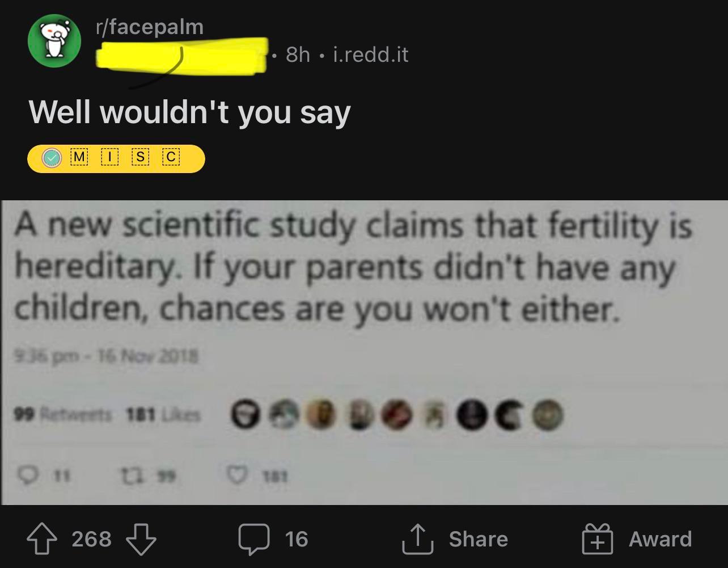Downvote the post with the down arrow
This screenshot has height=568, width=728.
139,540
